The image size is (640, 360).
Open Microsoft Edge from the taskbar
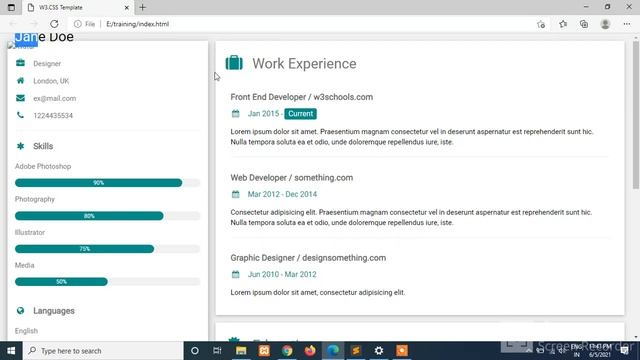coord(333,351)
